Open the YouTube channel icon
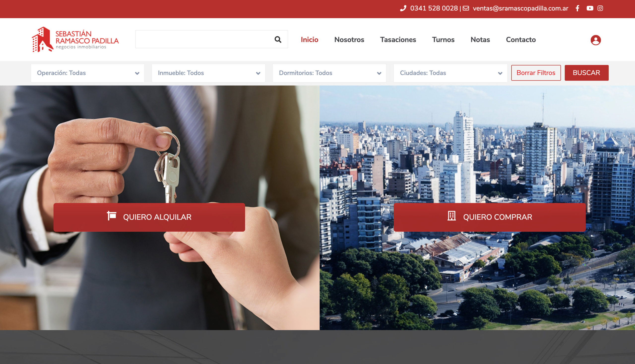635x364 pixels. [x=590, y=8]
